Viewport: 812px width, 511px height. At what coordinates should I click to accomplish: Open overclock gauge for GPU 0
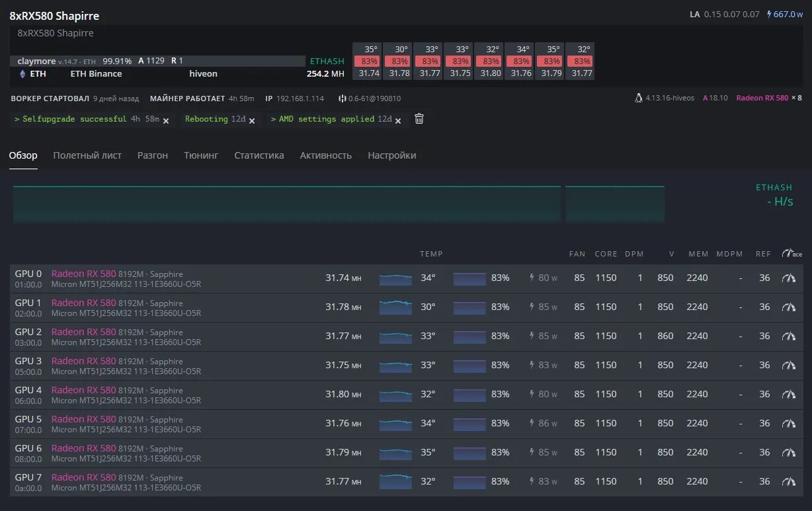[788, 278]
